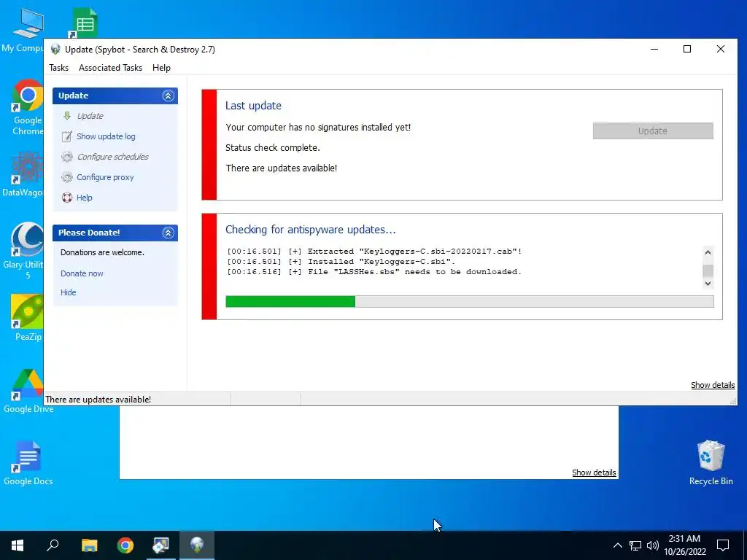
Task: Click the Spybot globe taskbar icon
Action: click(x=197, y=545)
